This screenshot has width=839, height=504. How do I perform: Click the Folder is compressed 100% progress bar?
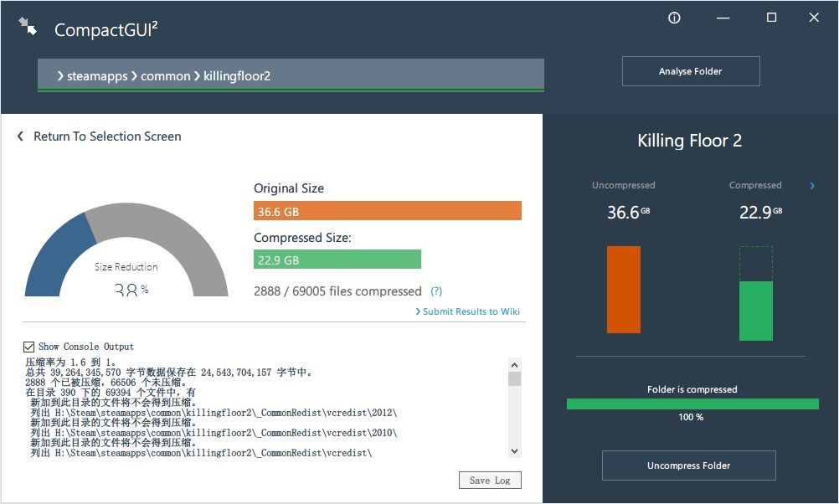tap(692, 404)
